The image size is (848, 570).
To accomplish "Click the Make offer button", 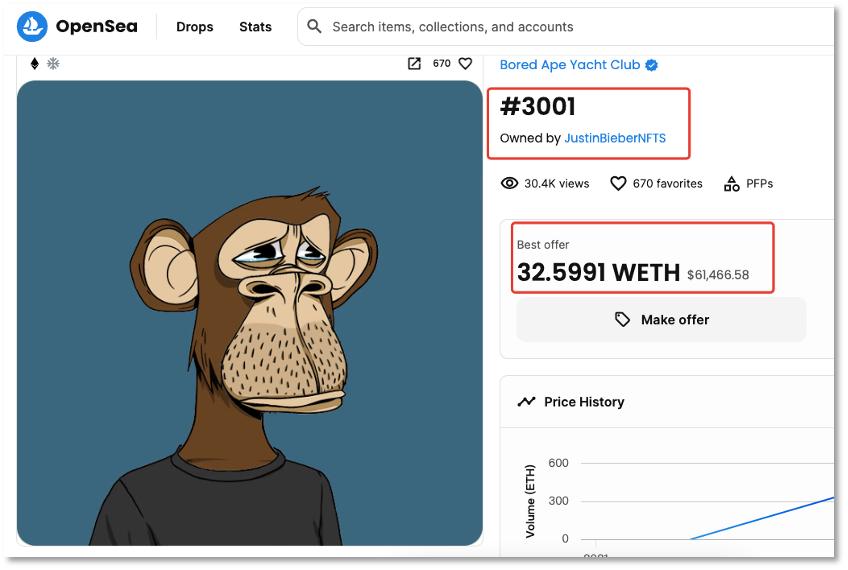I will [661, 320].
